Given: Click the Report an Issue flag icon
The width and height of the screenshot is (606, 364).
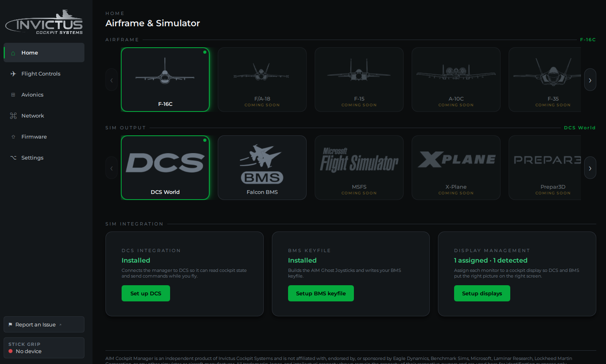Looking at the screenshot, I should coord(10,325).
